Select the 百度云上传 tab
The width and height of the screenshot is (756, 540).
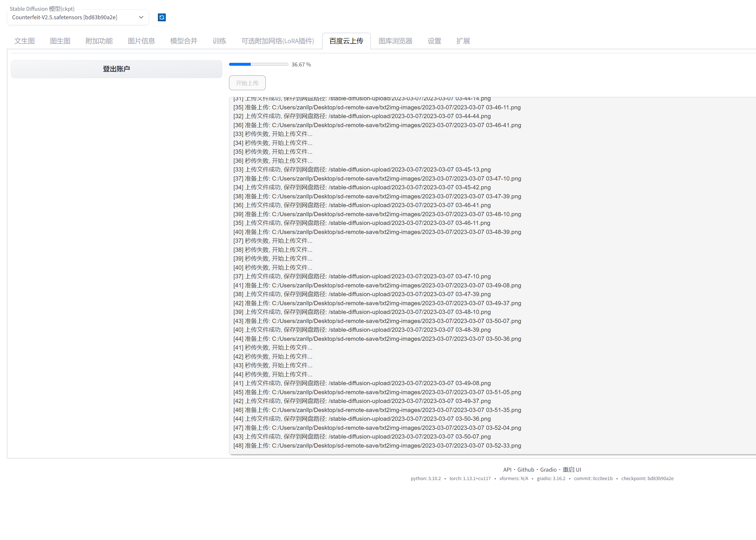pyautogui.click(x=346, y=41)
